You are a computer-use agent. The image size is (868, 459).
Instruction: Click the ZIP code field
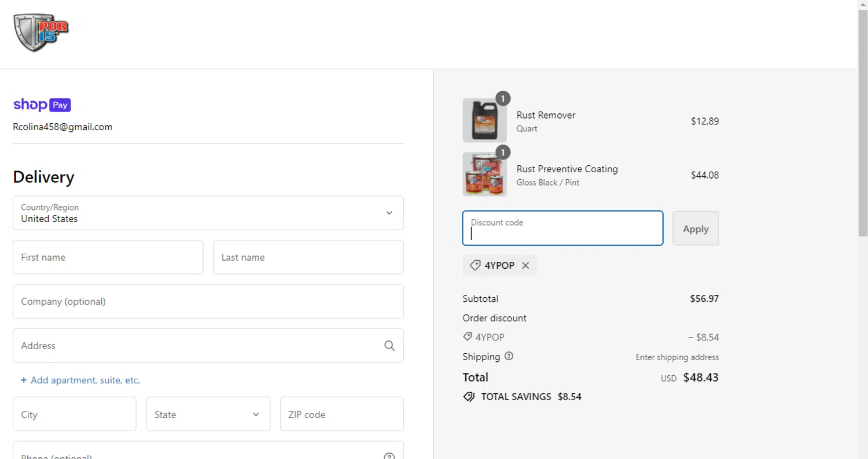click(x=342, y=414)
